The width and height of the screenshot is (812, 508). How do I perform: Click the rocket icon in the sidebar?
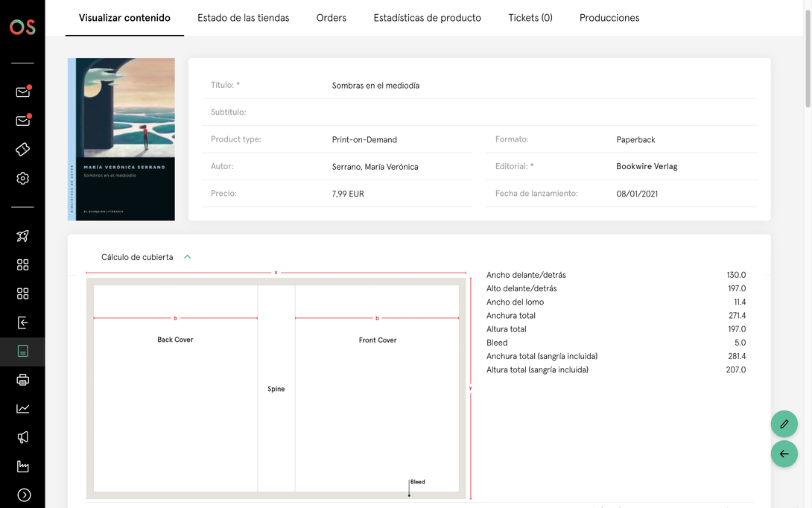coord(22,236)
